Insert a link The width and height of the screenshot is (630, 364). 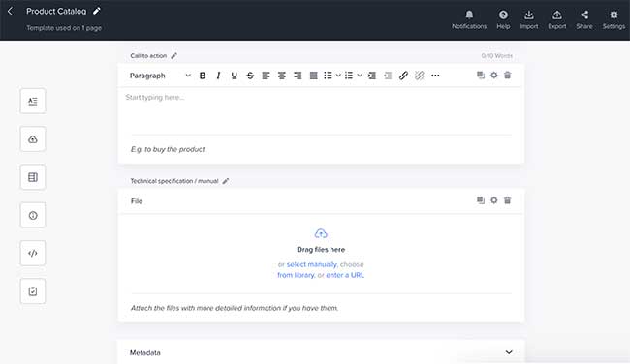pyautogui.click(x=403, y=76)
